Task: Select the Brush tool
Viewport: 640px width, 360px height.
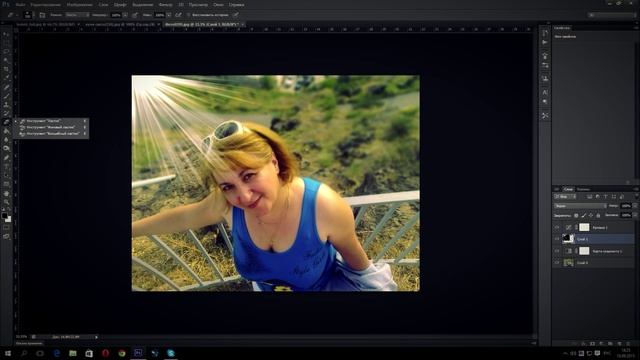Action: tap(6, 96)
